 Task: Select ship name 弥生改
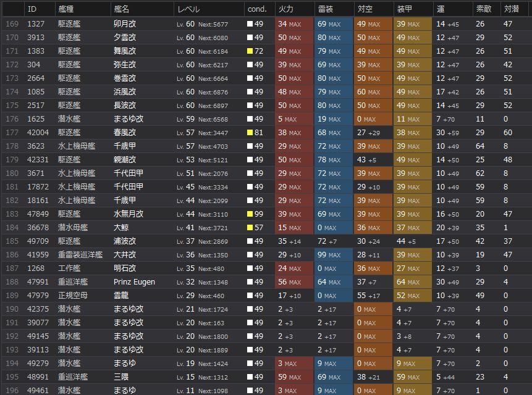click(x=125, y=65)
